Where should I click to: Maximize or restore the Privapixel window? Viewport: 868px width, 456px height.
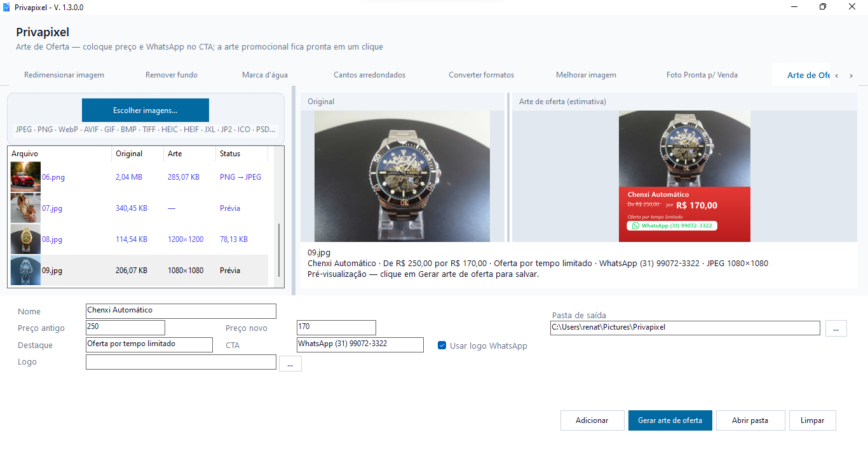(823, 7)
